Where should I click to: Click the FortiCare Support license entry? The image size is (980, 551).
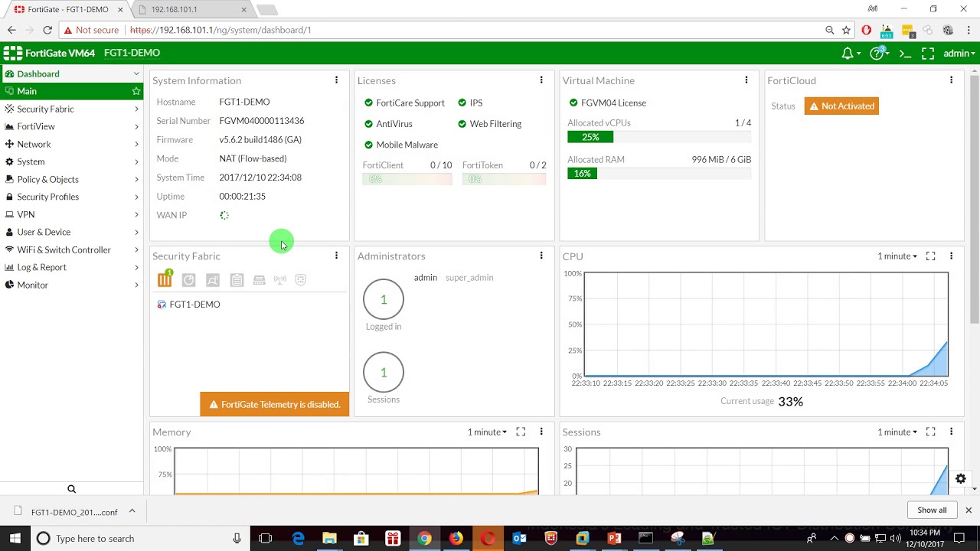pos(403,103)
